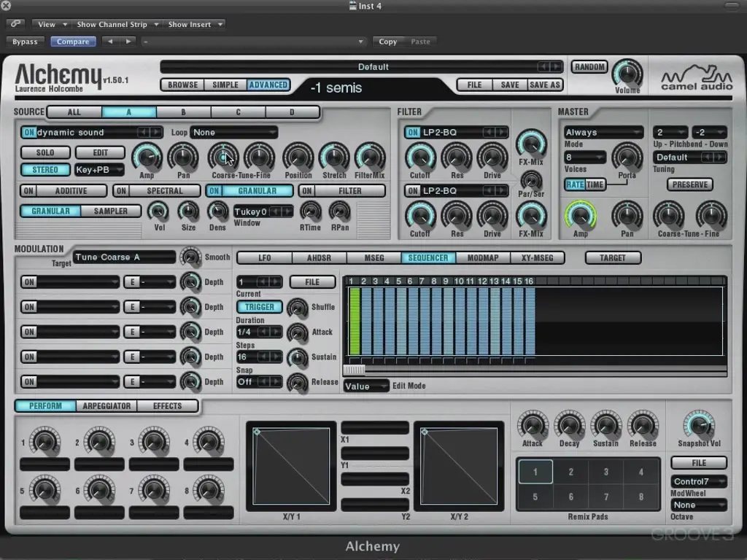This screenshot has height=560, width=747.
Task: Click sequencer step 1 green bar
Action: 355,322
